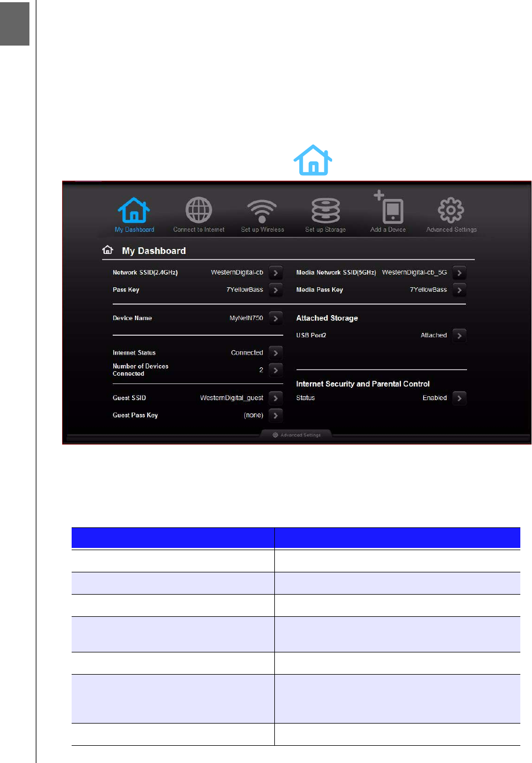Expand the Pass Key 7YellowBass arrow
The image size is (532, 763).
pos(275,290)
